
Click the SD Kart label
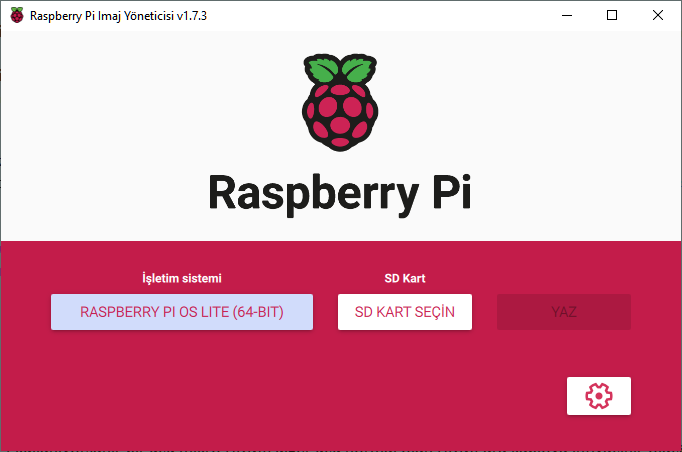[x=405, y=278]
